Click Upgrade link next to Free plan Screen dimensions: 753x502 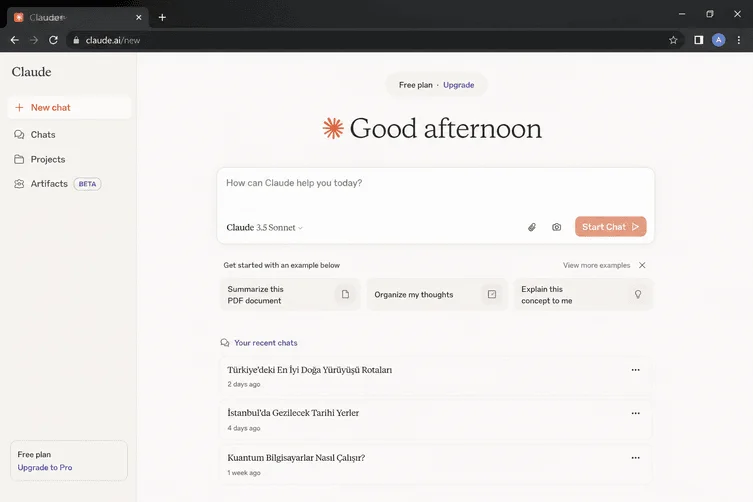[x=458, y=85]
